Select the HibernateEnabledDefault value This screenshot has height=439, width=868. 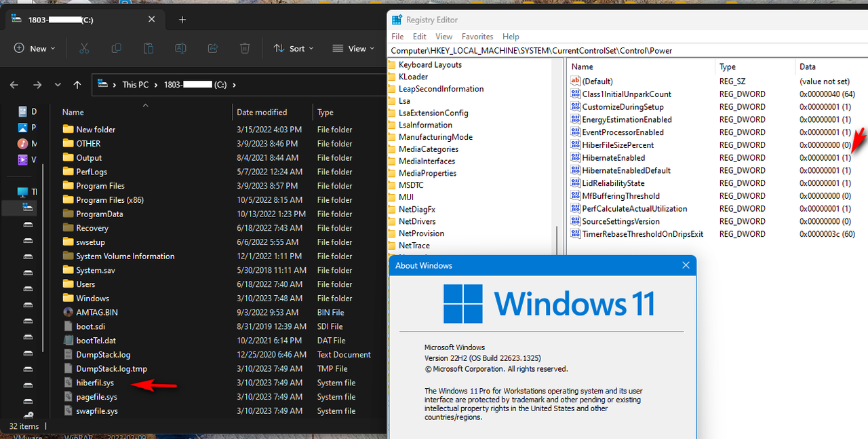(626, 170)
